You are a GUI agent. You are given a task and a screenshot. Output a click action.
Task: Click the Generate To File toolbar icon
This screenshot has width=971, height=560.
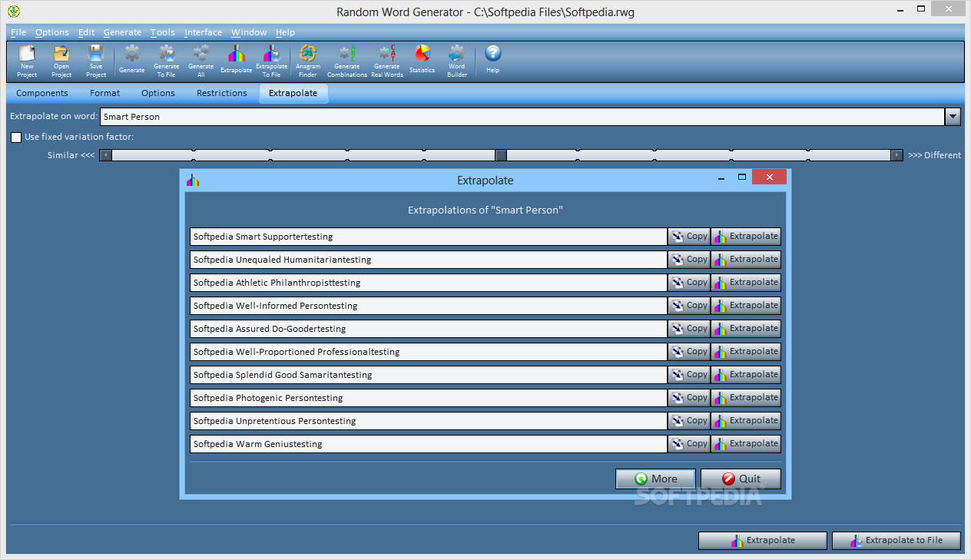[x=166, y=61]
